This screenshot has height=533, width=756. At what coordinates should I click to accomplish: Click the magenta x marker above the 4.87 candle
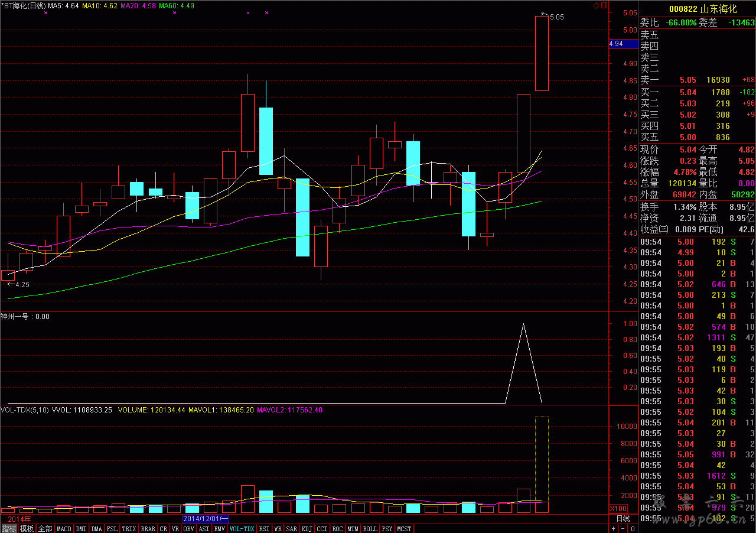point(248,12)
